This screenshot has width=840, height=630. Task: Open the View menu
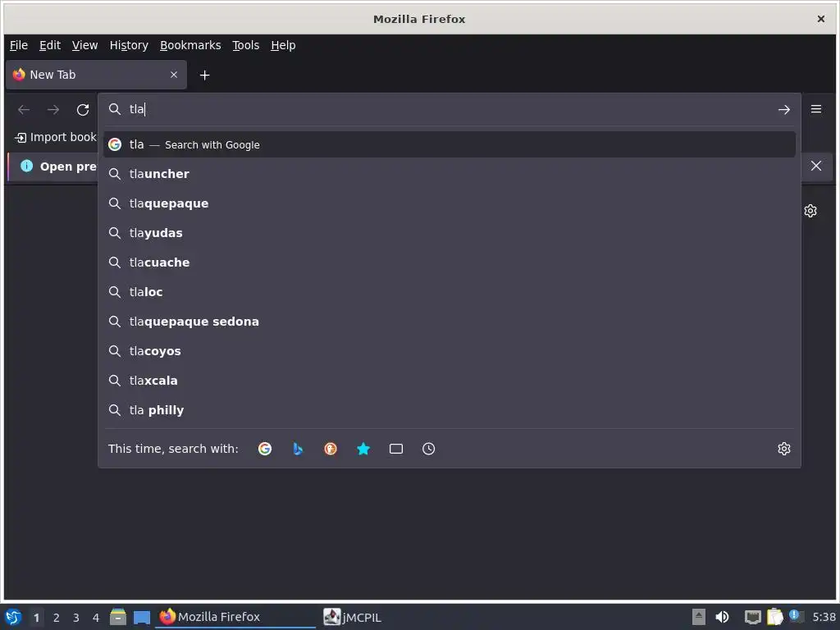pyautogui.click(x=84, y=46)
